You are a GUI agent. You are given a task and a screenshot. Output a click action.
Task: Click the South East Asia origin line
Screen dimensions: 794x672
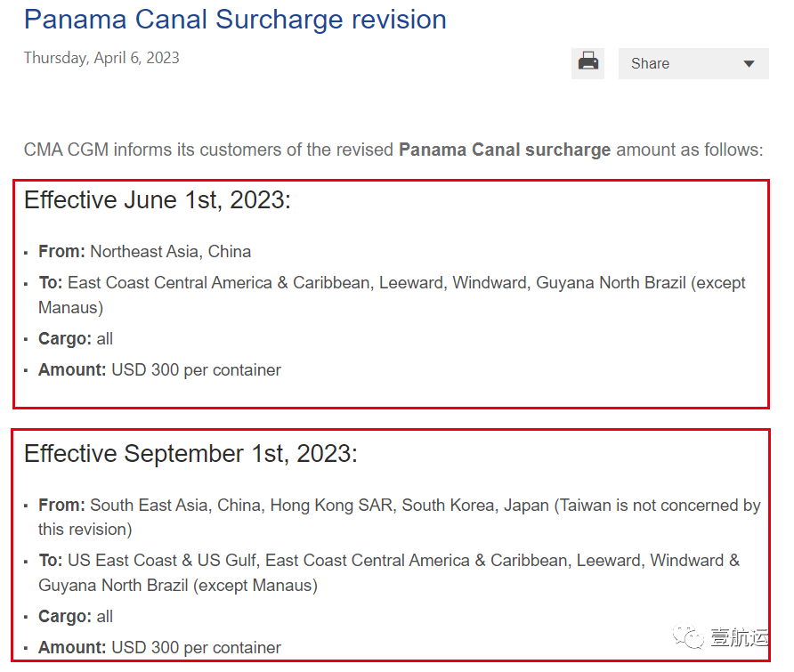pyautogui.click(x=294, y=506)
